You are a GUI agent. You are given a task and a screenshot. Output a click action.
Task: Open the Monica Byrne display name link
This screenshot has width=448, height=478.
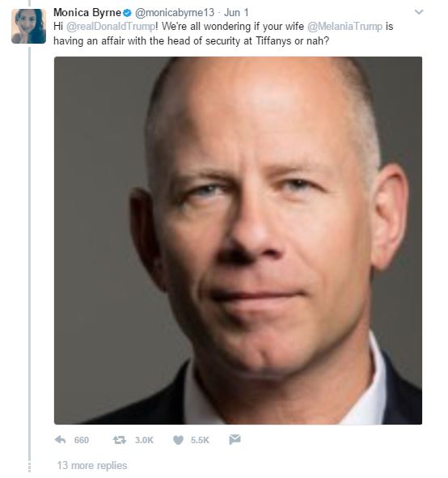pos(87,12)
